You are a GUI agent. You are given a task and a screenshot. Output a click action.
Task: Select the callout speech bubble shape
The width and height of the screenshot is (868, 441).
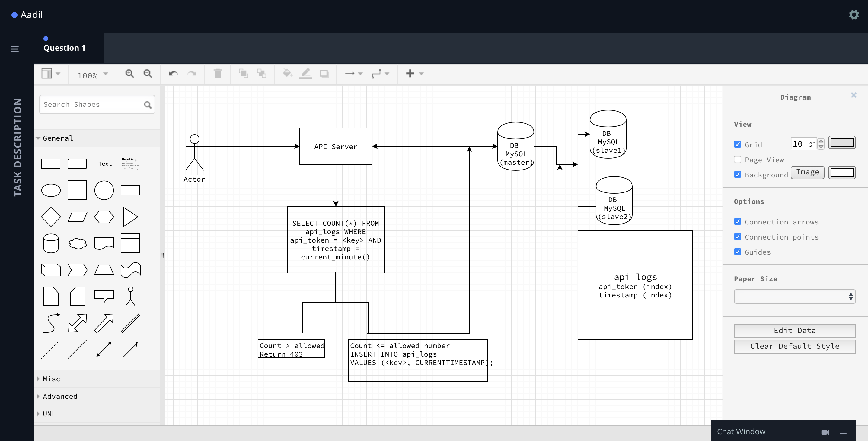click(104, 296)
